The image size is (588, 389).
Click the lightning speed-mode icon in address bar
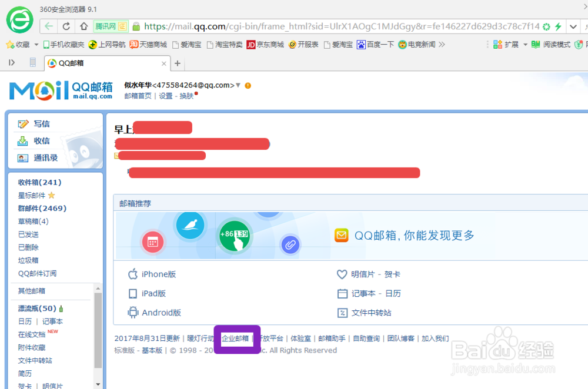[558, 26]
